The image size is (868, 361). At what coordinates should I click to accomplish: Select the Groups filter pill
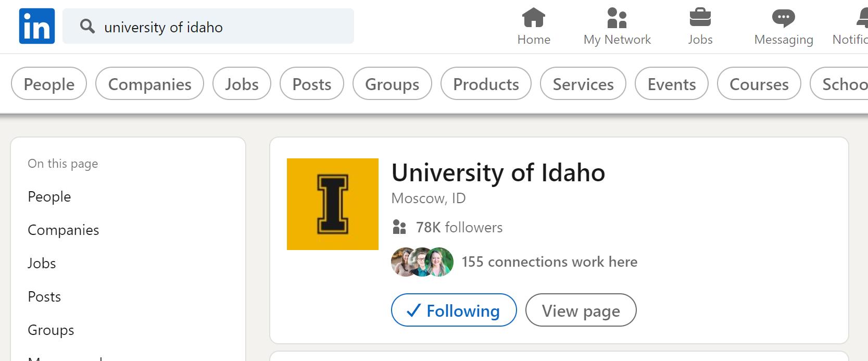pyautogui.click(x=392, y=84)
